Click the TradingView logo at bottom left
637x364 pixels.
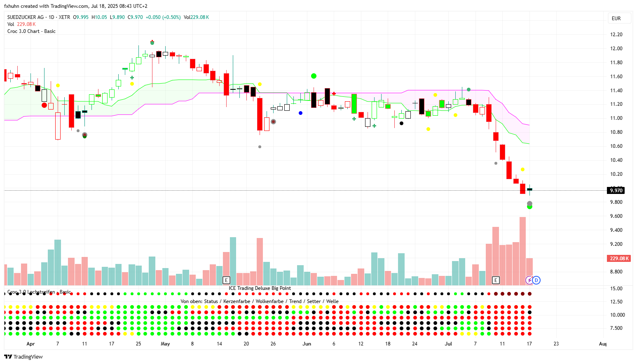[x=23, y=357]
